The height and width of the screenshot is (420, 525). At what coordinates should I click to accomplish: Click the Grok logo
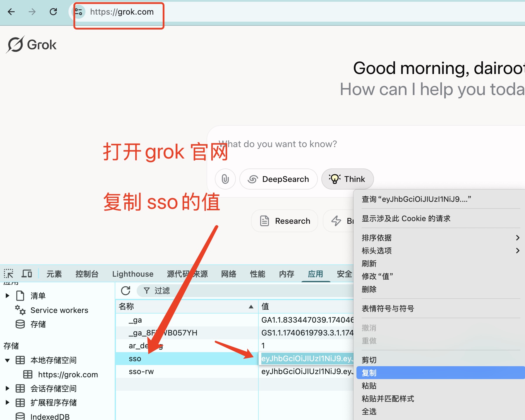[32, 45]
